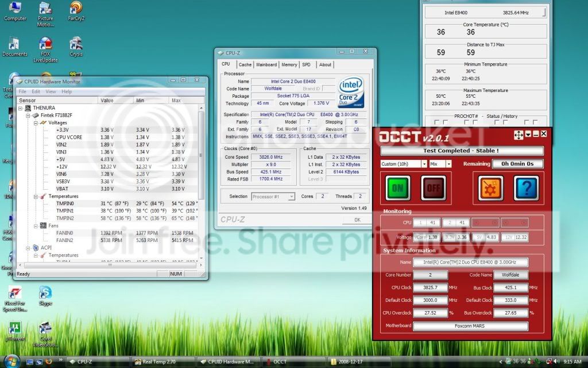Open the Edit menu in Hardware Monitor

tap(36, 91)
